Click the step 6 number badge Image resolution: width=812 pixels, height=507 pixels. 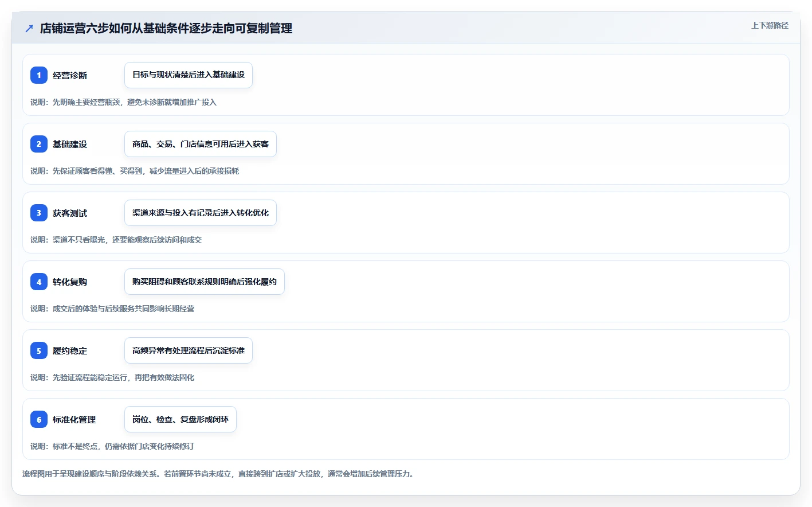tap(39, 419)
